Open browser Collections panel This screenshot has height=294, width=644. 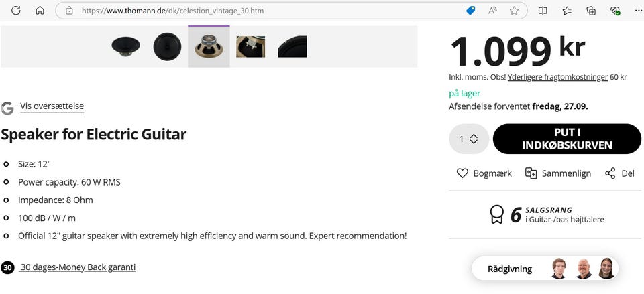pyautogui.click(x=591, y=11)
